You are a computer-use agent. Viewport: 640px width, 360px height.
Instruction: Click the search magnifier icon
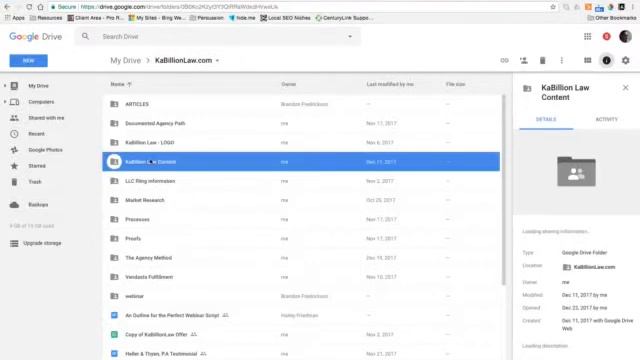point(85,36)
